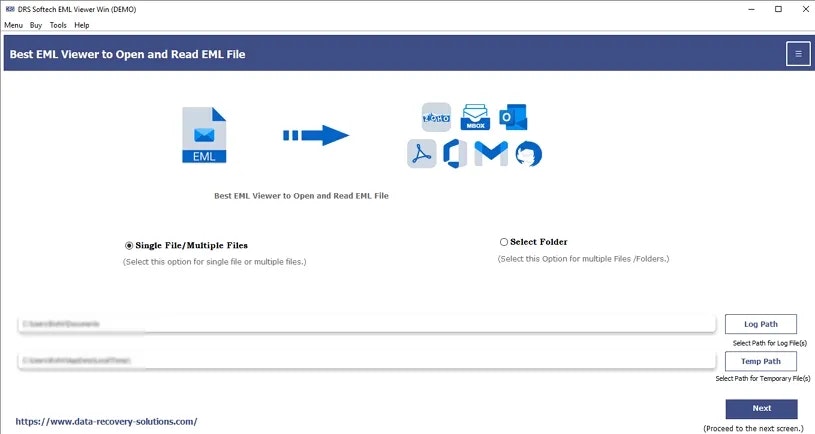This screenshot has height=434, width=815.
Task: Open the data-recovery-solutions.com link
Action: (106, 422)
